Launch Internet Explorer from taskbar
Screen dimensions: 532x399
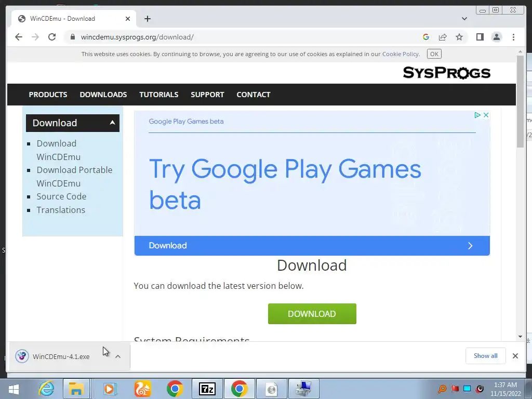(x=46, y=389)
